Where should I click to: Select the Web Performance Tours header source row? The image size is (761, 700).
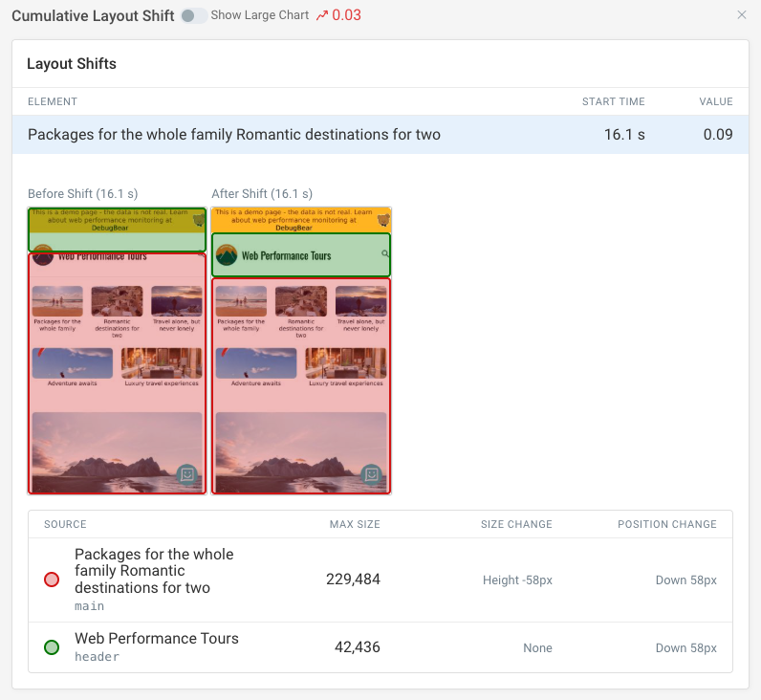point(380,647)
